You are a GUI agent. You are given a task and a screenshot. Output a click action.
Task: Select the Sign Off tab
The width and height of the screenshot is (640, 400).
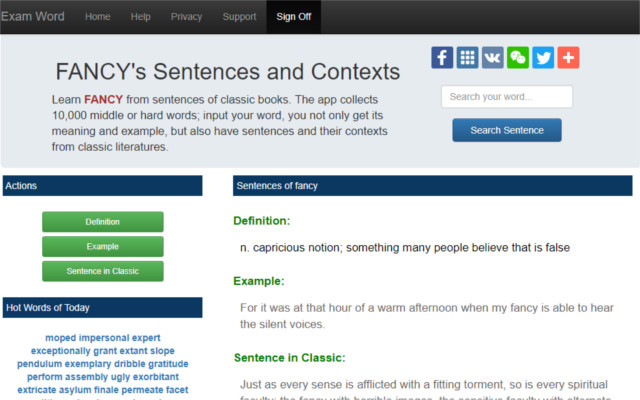click(x=293, y=16)
